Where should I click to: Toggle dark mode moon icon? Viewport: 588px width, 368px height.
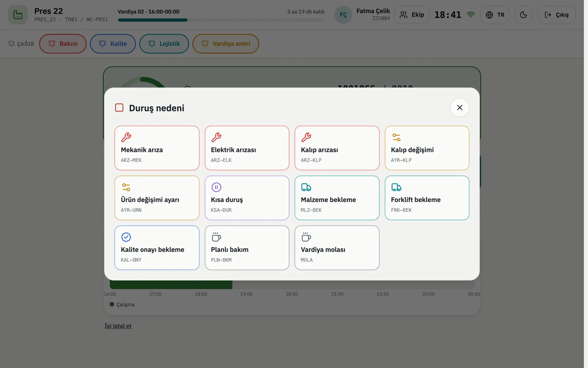pos(523,15)
